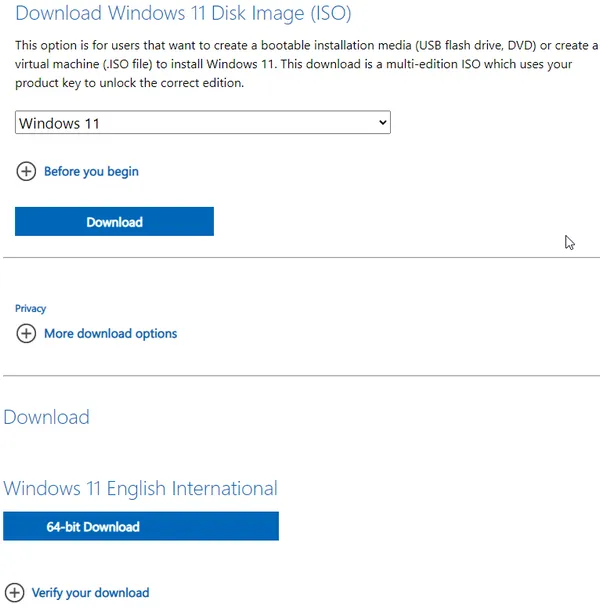This screenshot has height=608, width=600.
Task: Start the 64-bit Download
Action: coord(141,526)
